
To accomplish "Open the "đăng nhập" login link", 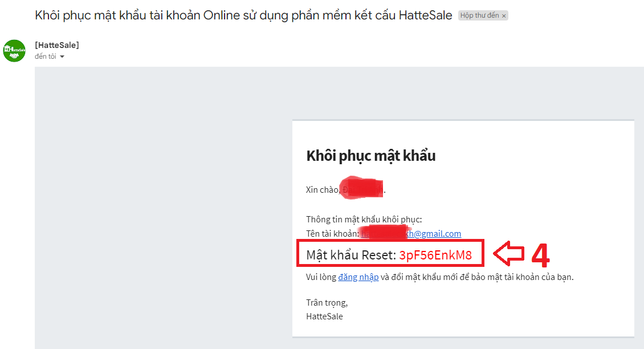I will pyautogui.click(x=358, y=277).
